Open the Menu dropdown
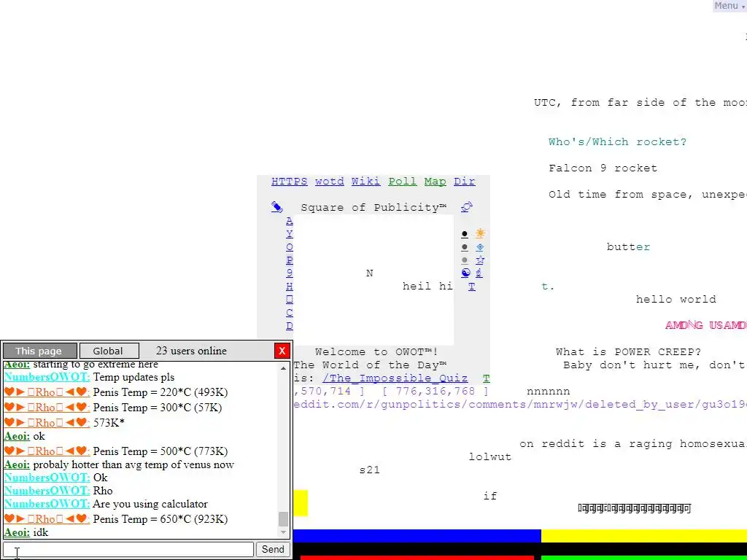Image resolution: width=747 pixels, height=560 pixels. pos(729,6)
